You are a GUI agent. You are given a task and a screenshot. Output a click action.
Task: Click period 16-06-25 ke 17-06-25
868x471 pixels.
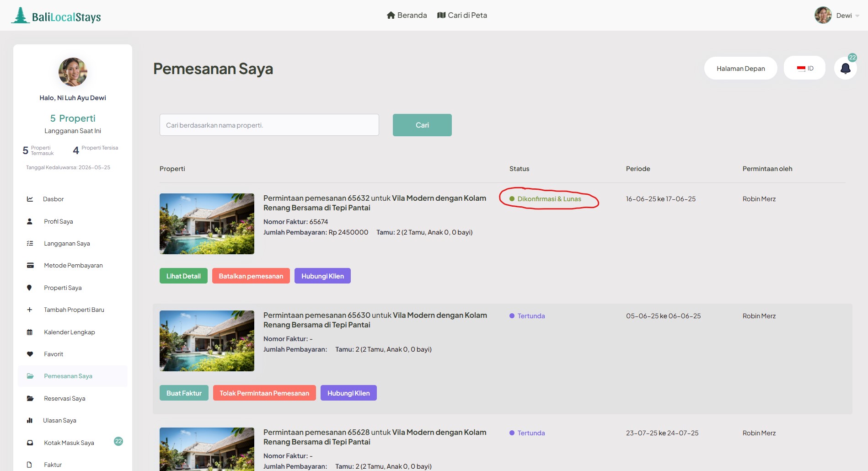(x=661, y=199)
